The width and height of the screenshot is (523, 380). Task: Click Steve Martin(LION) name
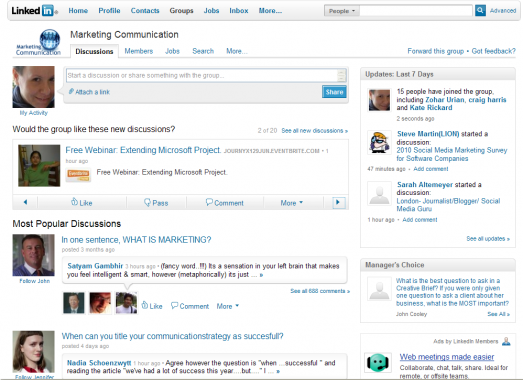[428, 134]
